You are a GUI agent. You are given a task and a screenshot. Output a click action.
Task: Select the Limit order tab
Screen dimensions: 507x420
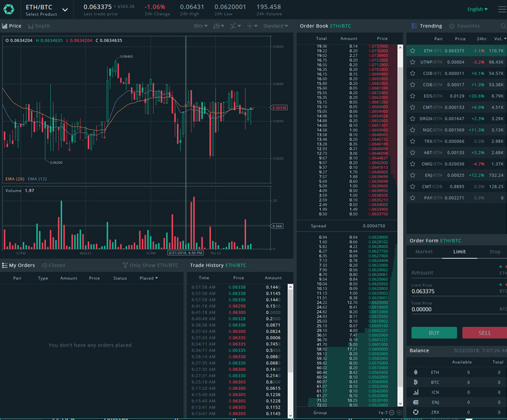click(x=459, y=252)
